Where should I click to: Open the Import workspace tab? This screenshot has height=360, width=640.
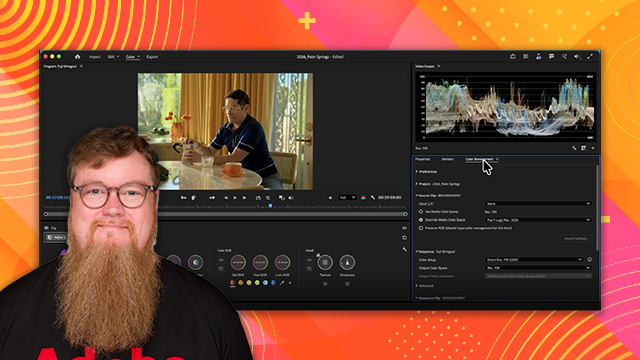(95, 57)
